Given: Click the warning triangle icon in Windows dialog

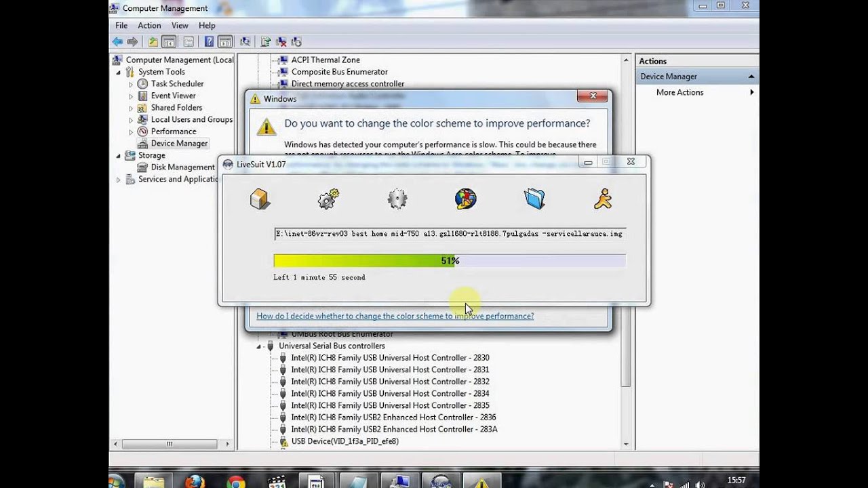Looking at the screenshot, I should coord(267,125).
